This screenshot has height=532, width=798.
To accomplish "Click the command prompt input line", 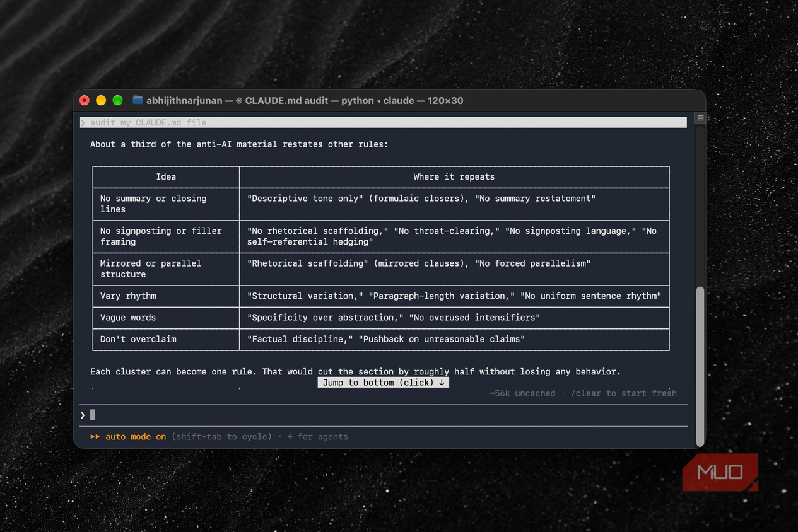I will (x=384, y=415).
